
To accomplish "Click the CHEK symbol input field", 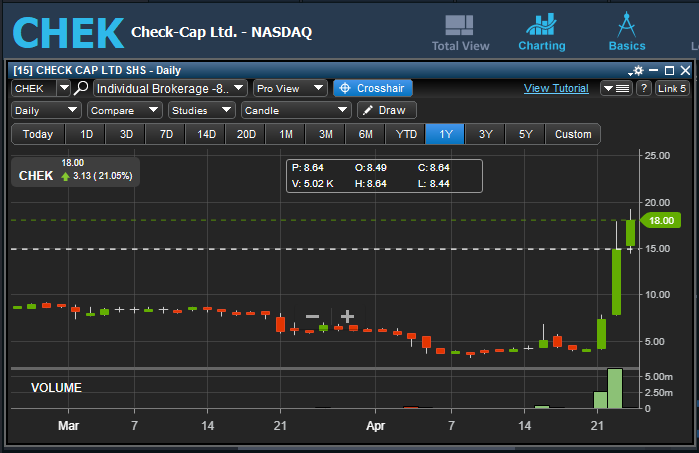I will click(34, 88).
